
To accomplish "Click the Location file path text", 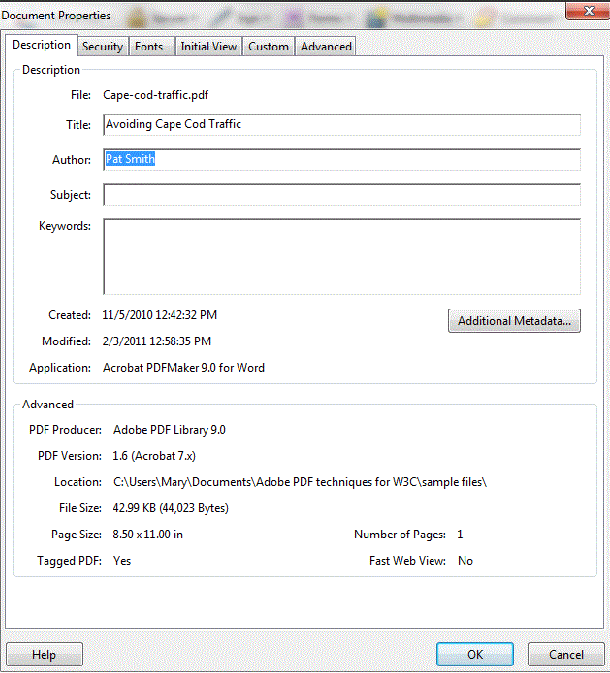I will tap(300, 482).
